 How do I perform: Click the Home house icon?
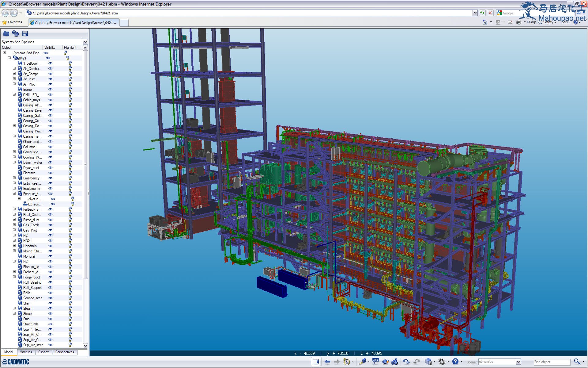click(485, 22)
